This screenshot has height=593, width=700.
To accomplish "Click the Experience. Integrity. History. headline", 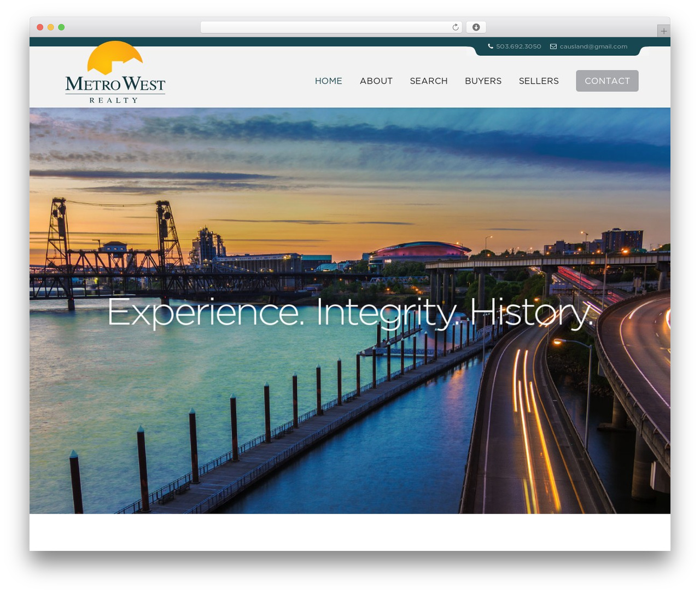I will [x=350, y=312].
